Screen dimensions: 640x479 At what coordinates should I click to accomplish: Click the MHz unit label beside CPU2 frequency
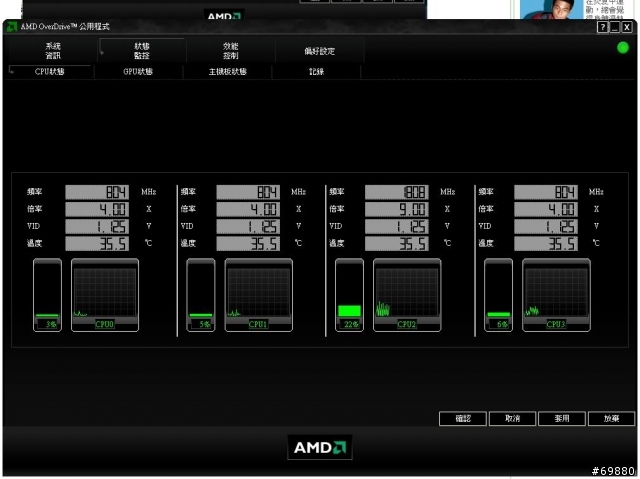click(448, 192)
